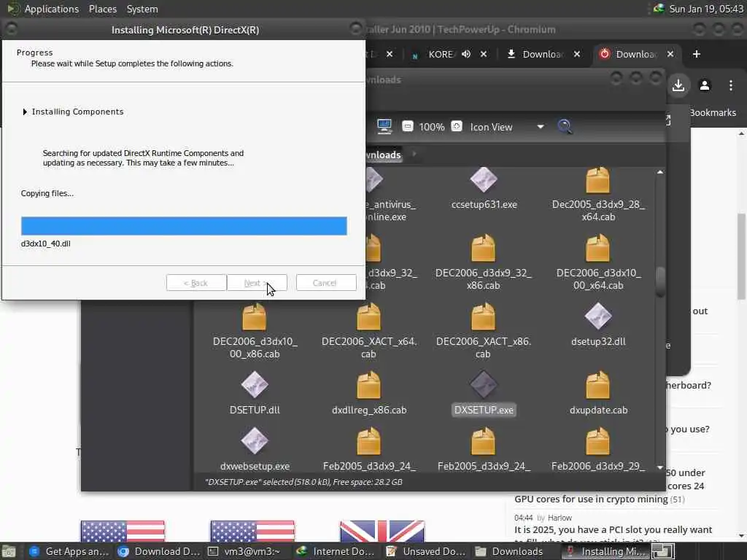Mute the KORE tab audio icon

(x=466, y=54)
